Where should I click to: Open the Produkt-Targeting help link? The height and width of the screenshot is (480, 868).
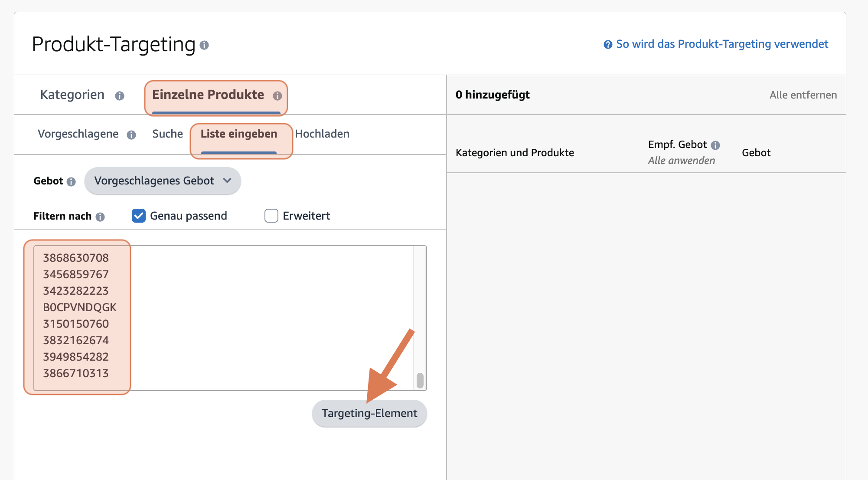click(x=722, y=44)
